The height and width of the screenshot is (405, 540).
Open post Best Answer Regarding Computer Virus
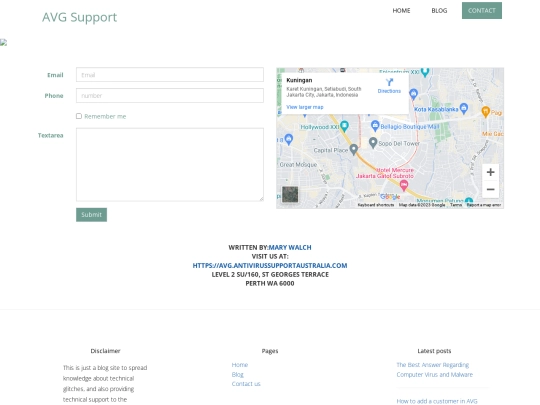[434, 370]
